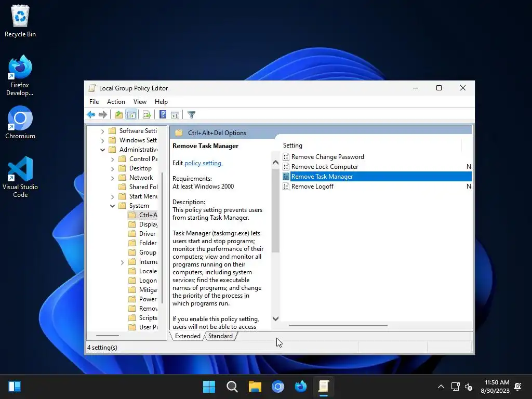Select the Firefox Developer desktop icon
The image size is (532, 399).
pos(20,75)
